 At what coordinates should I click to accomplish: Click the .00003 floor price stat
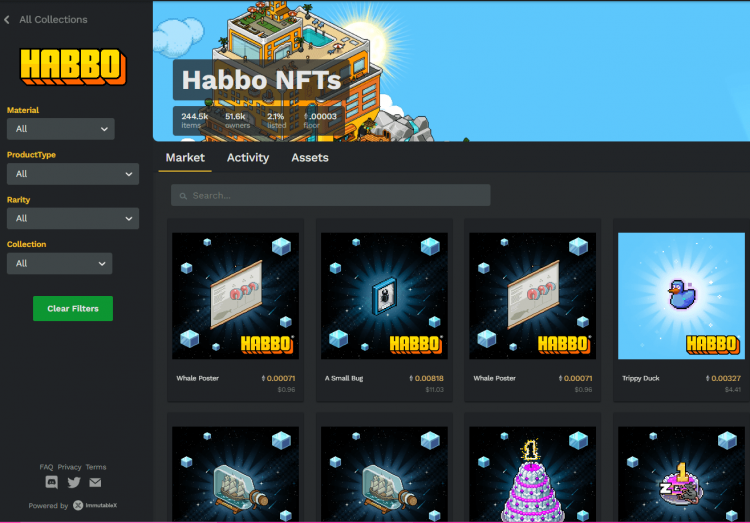320,120
